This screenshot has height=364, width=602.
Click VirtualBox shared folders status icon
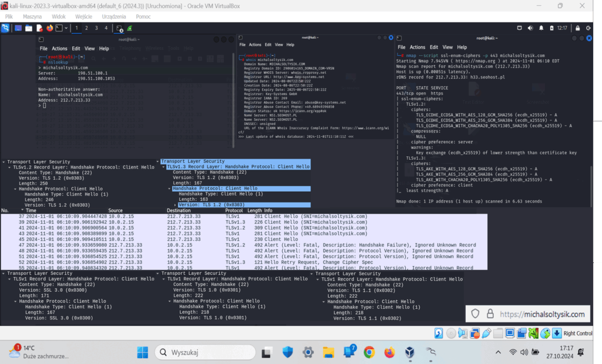498,333
